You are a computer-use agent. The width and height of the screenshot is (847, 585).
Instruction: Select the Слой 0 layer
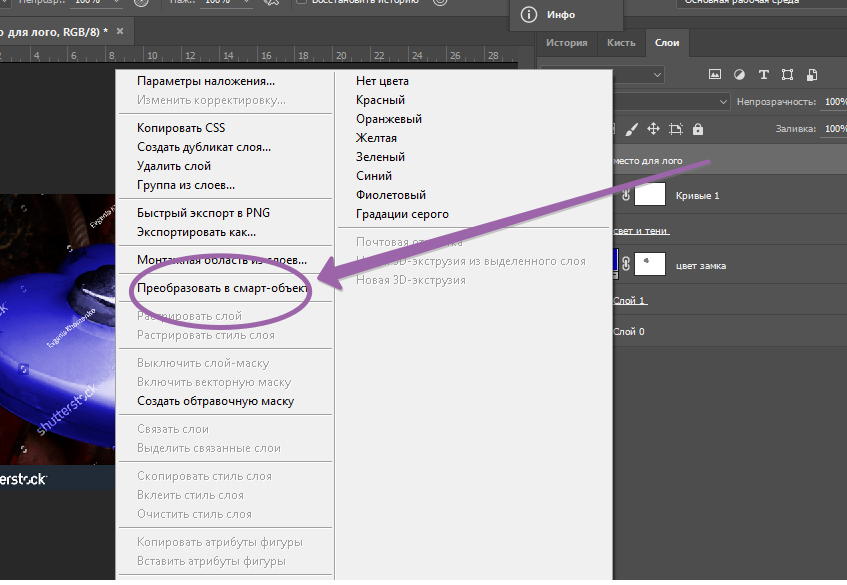(x=730, y=332)
